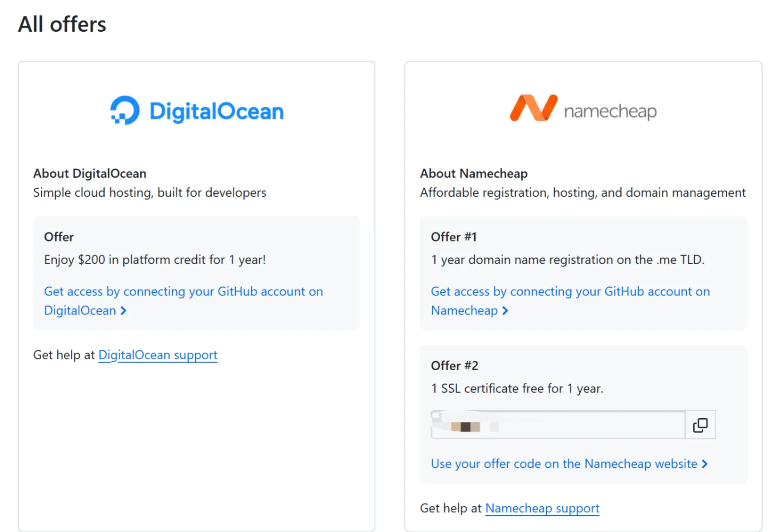Click the 'About DigitalOcean' heading
The height and width of the screenshot is (532, 768).
[x=90, y=174]
